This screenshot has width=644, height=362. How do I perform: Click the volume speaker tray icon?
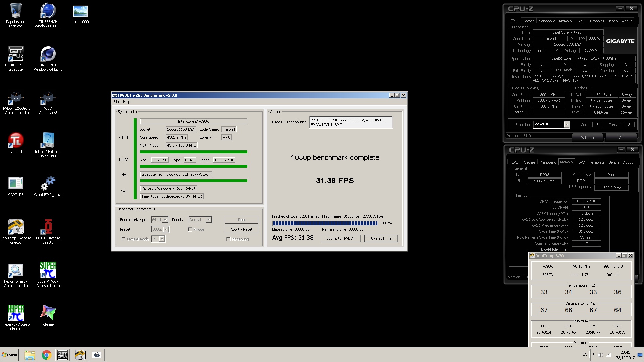(600, 355)
